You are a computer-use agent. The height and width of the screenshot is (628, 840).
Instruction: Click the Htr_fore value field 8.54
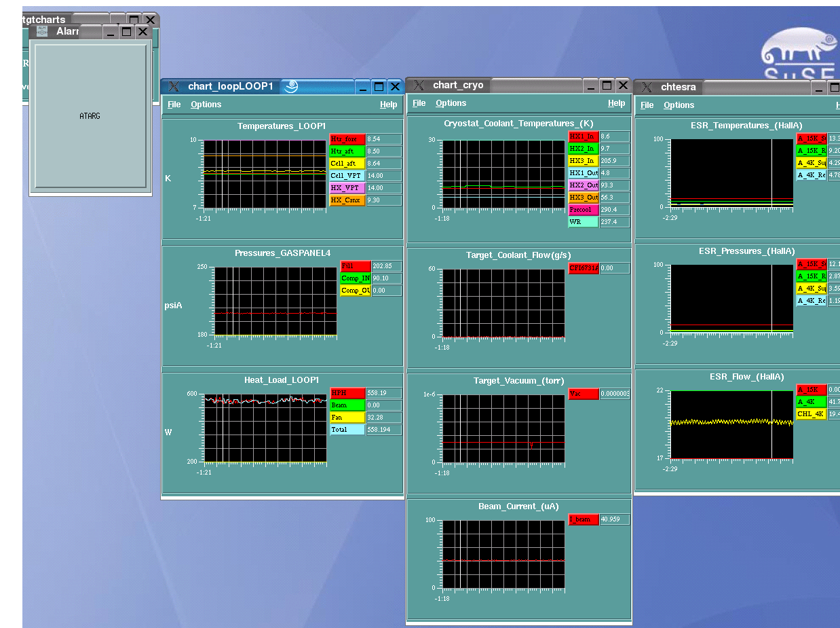click(384, 139)
